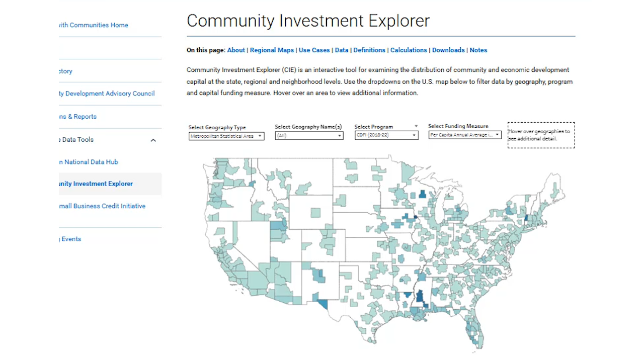
Task: Click the Data Tools sidebar label
Action: 76,140
